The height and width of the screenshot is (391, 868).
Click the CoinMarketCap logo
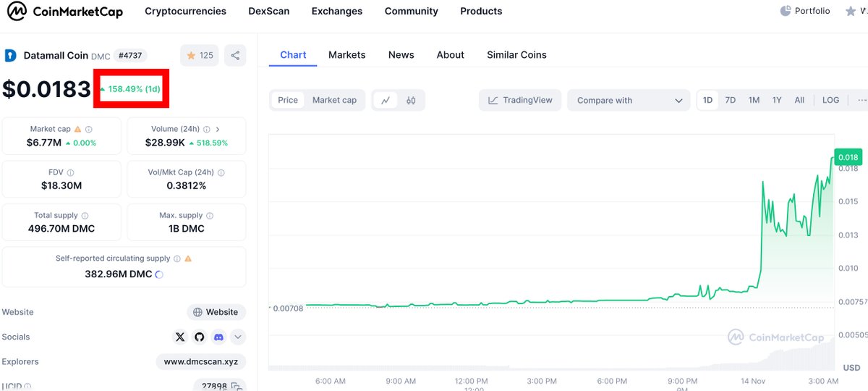[65, 12]
